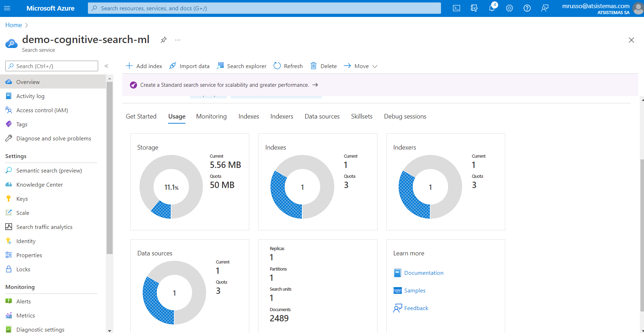
Task: Open the top bar feedback icon
Action: click(x=545, y=8)
